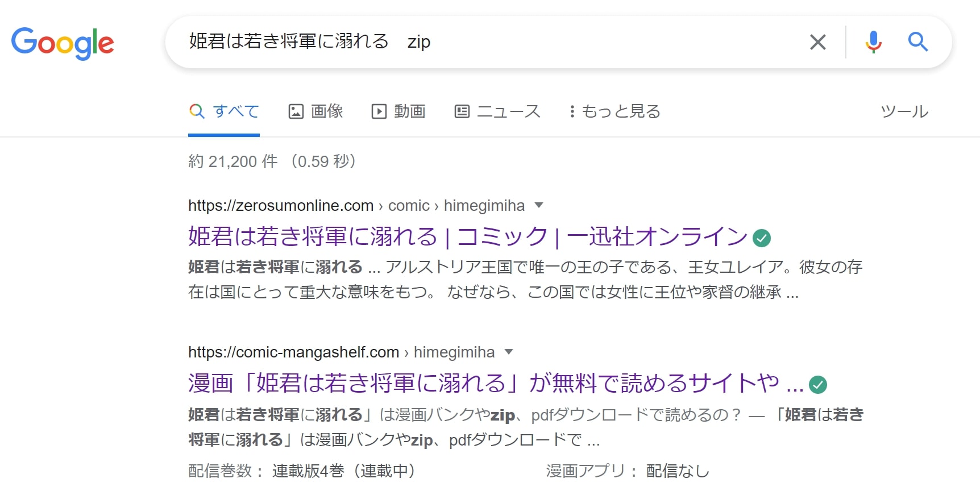Click the 画像 tab image icon
This screenshot has height=491, width=980.
(x=296, y=111)
